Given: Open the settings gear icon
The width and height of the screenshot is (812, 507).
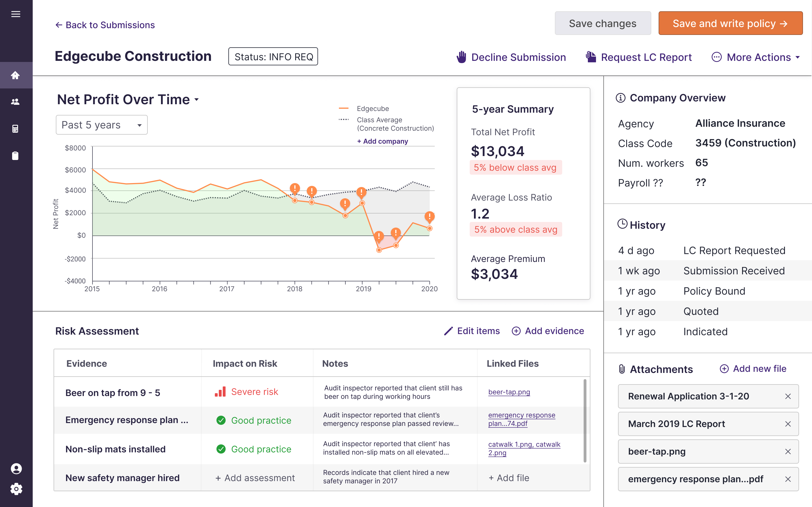Looking at the screenshot, I should click(16, 489).
